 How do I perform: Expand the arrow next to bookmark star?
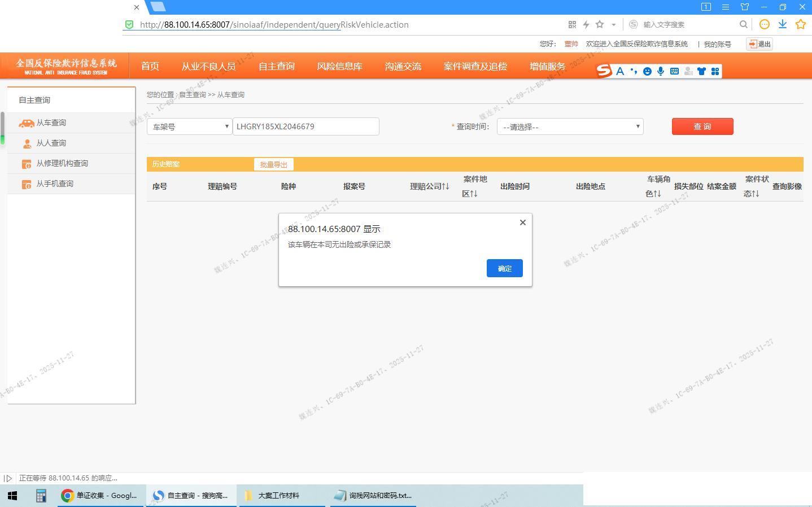(x=614, y=25)
